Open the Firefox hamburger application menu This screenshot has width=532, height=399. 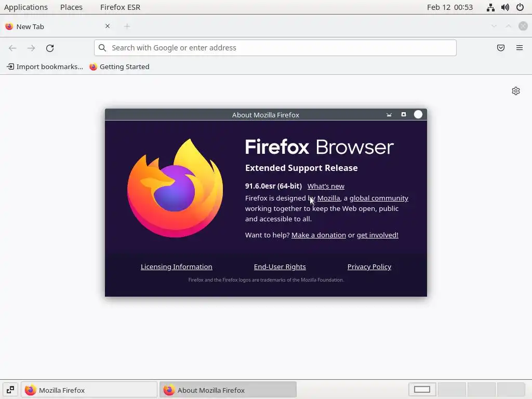[x=520, y=48]
